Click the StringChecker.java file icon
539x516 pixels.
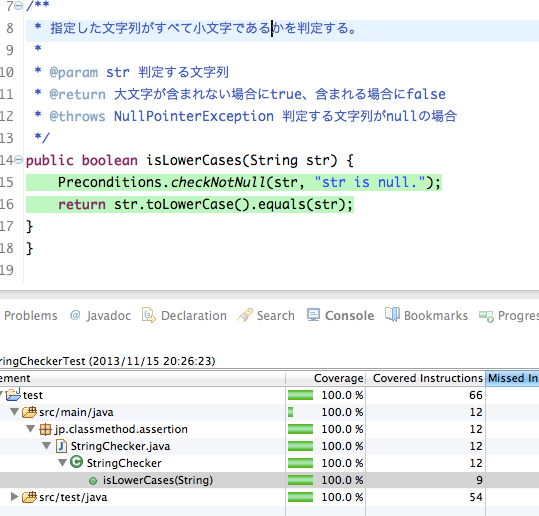61,446
